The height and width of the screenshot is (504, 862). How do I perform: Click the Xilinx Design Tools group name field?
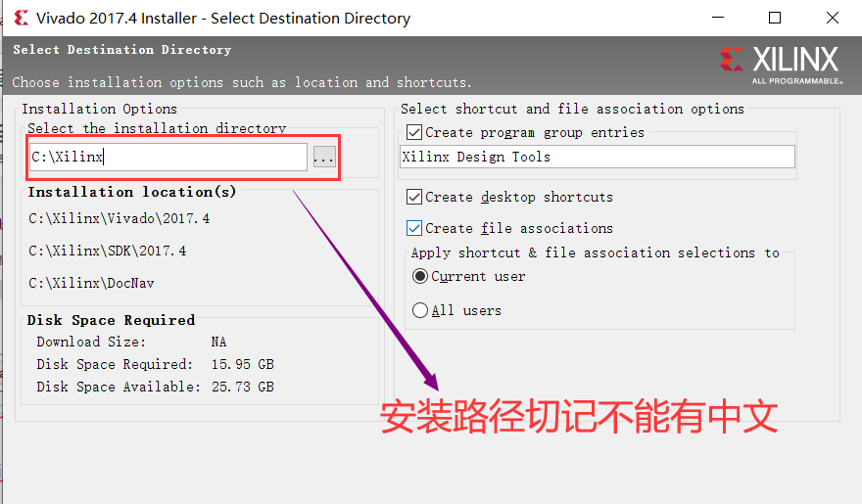(597, 157)
